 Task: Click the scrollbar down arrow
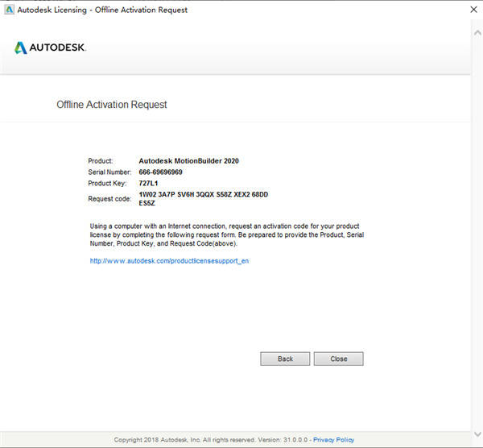click(477, 434)
